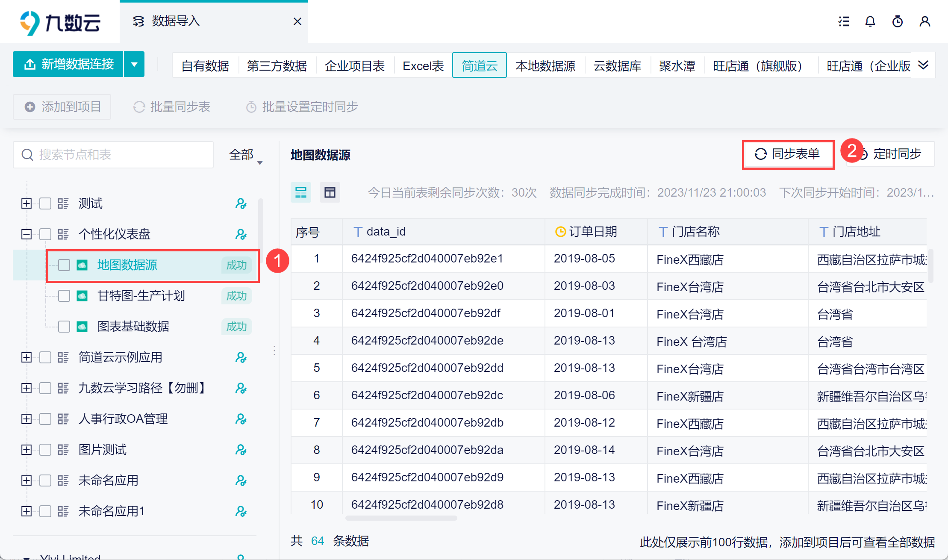The width and height of the screenshot is (948, 560).
Task: Open dropdown arrow next to 新增数据连接
Action: click(x=134, y=65)
